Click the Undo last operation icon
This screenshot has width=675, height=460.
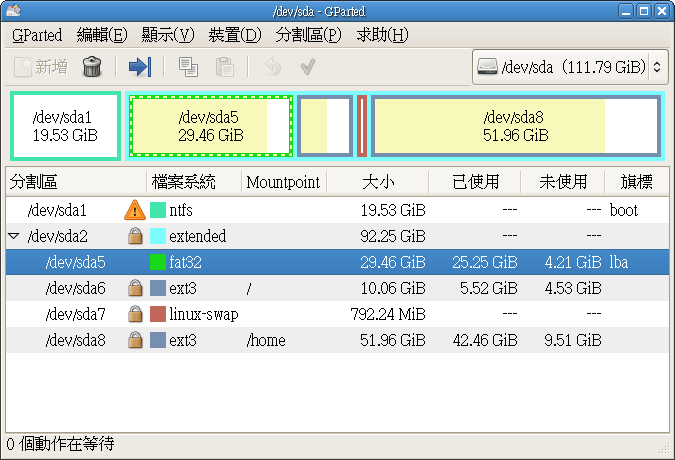(272, 67)
